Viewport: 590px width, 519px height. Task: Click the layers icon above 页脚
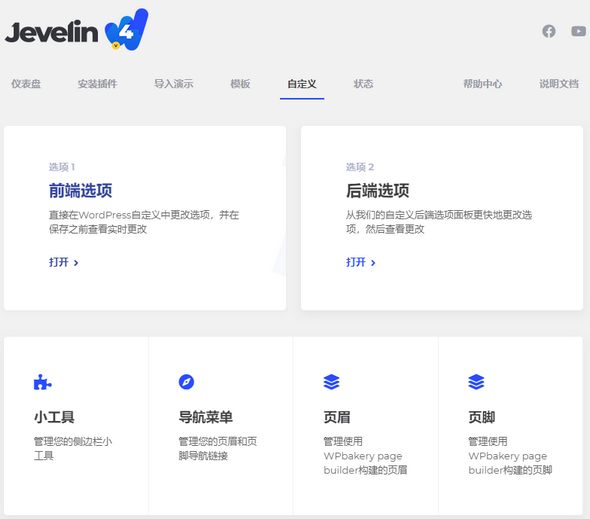tap(476, 382)
